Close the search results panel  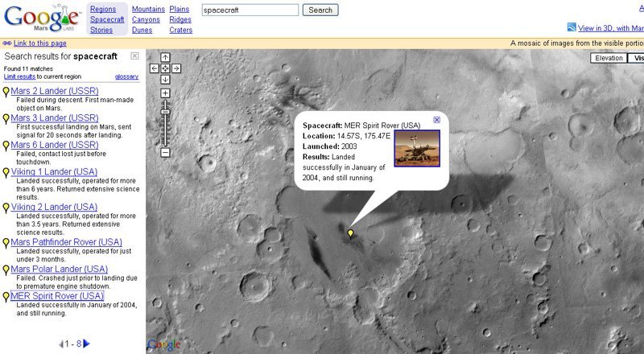point(134,56)
